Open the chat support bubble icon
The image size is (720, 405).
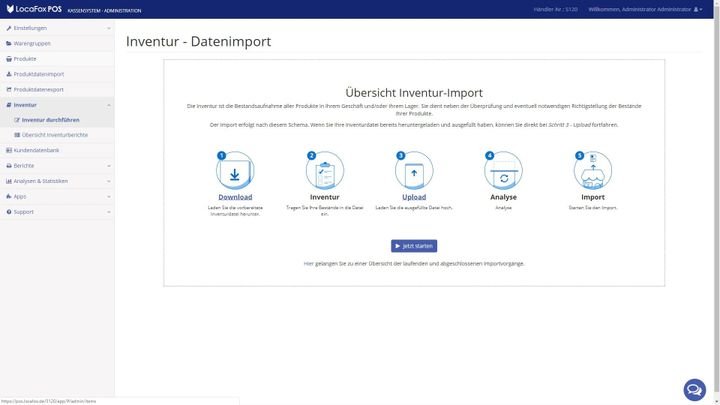(694, 389)
